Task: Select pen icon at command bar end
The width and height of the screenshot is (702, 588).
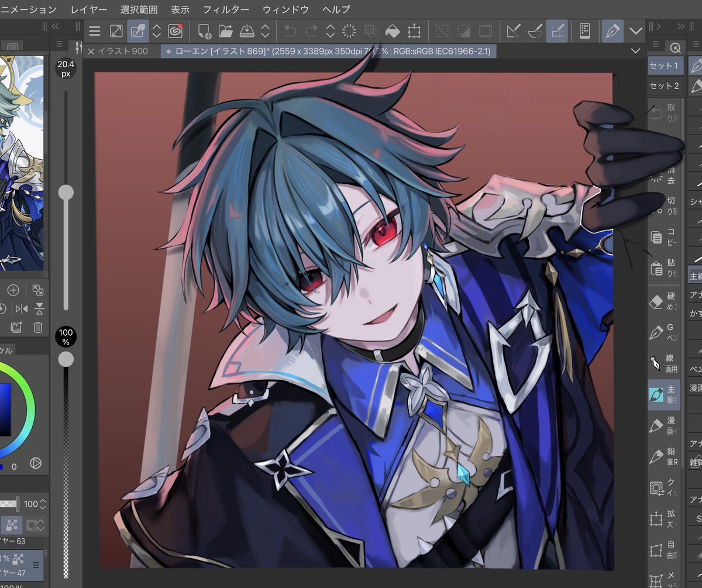Action: [612, 31]
